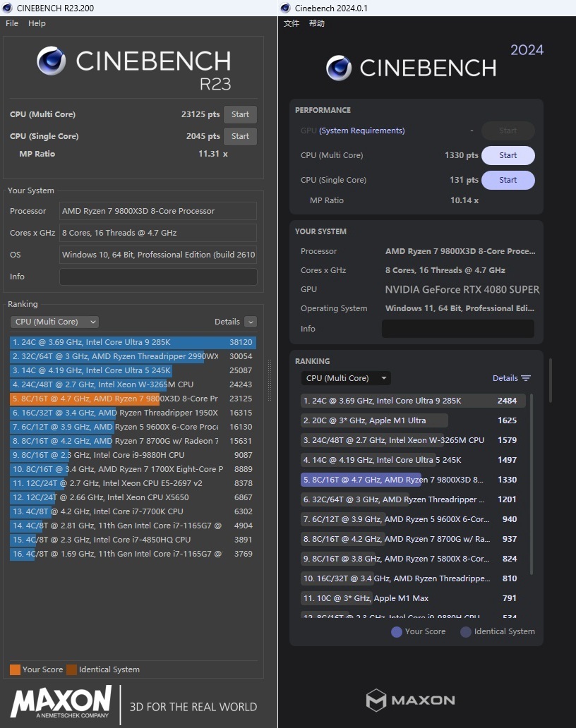Select R23 ranking row Xeon X5650
Viewport: 576px width, 728px height.
click(x=133, y=497)
